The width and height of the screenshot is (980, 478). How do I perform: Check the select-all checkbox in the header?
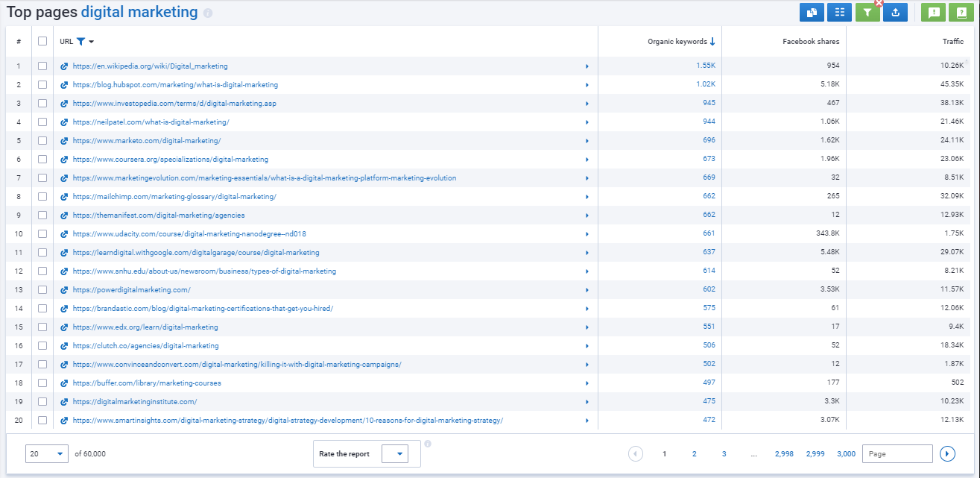42,41
